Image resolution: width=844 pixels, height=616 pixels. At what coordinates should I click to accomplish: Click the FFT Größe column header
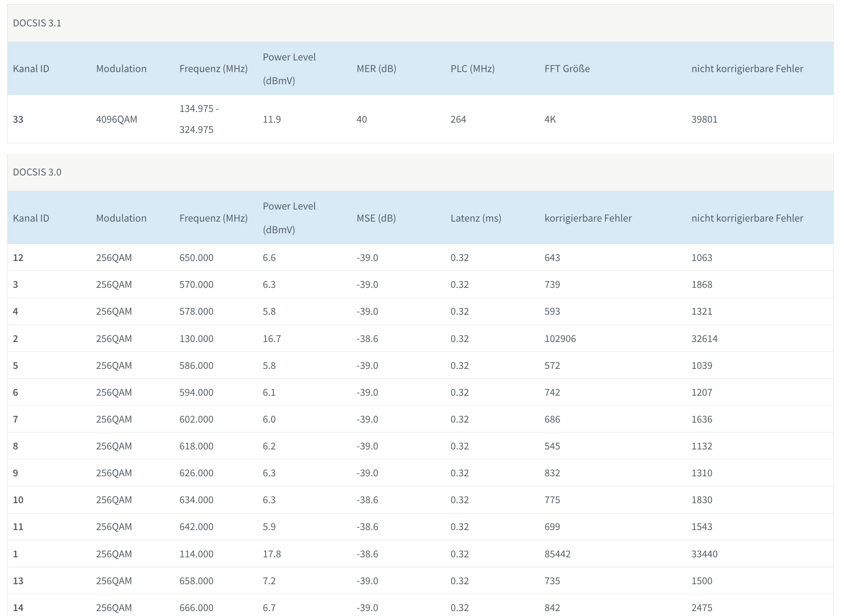tap(567, 69)
